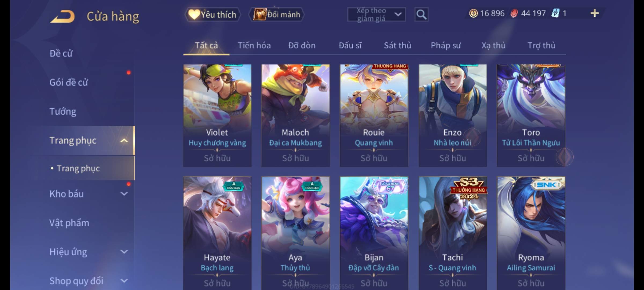Switch to the Tiến hóa tab
Image resolution: width=644 pixels, height=290 pixels.
coord(254,45)
